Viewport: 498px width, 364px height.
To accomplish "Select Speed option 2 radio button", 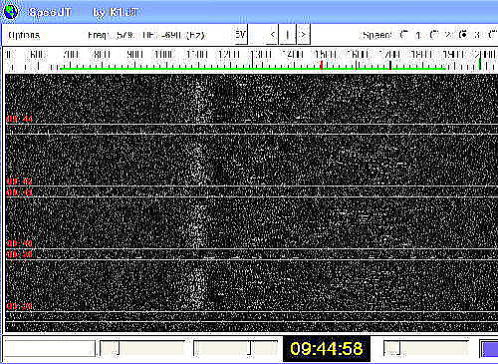I will point(434,34).
